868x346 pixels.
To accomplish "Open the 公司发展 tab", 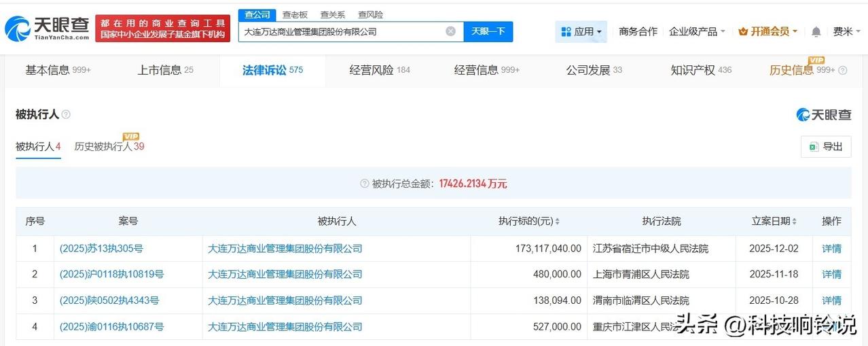I will (x=594, y=70).
